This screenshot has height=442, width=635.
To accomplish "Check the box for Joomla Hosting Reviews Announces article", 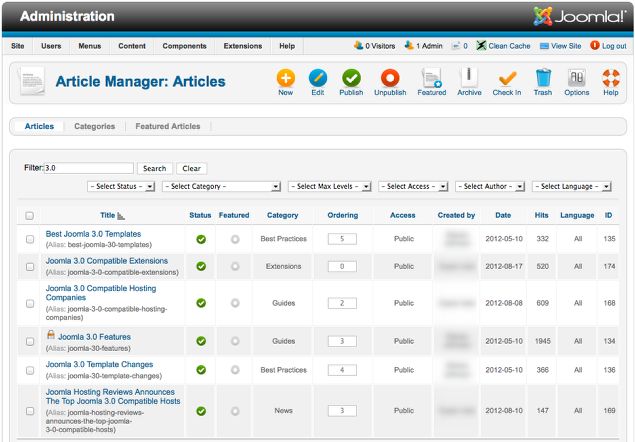I will 30,411.
